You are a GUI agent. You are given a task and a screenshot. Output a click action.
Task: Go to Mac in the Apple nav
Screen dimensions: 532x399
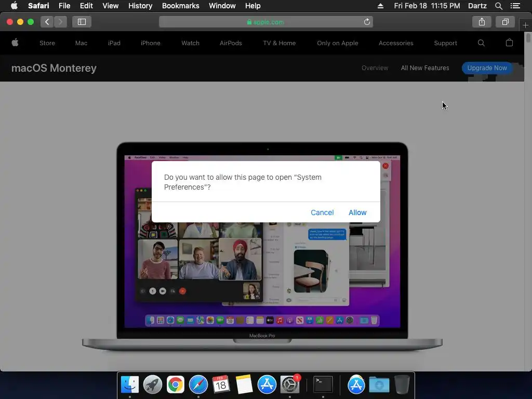pyautogui.click(x=81, y=43)
